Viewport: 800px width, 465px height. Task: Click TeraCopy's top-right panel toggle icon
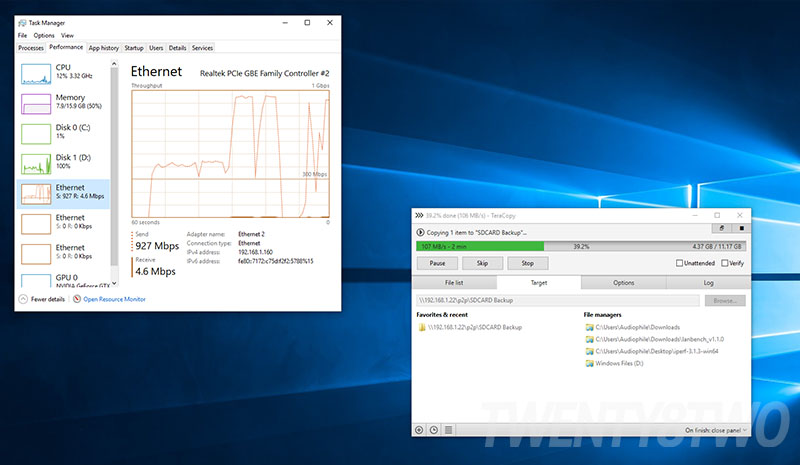pyautogui.click(x=721, y=228)
